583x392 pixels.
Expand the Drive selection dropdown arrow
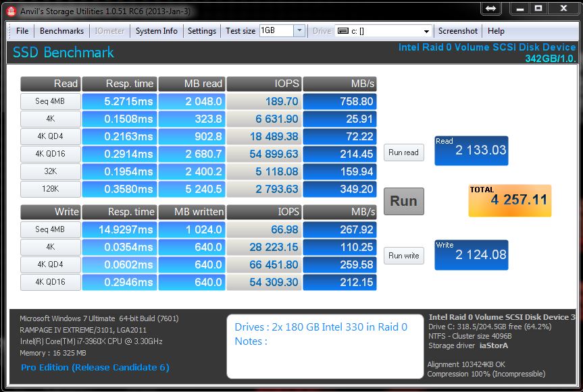[x=426, y=31]
